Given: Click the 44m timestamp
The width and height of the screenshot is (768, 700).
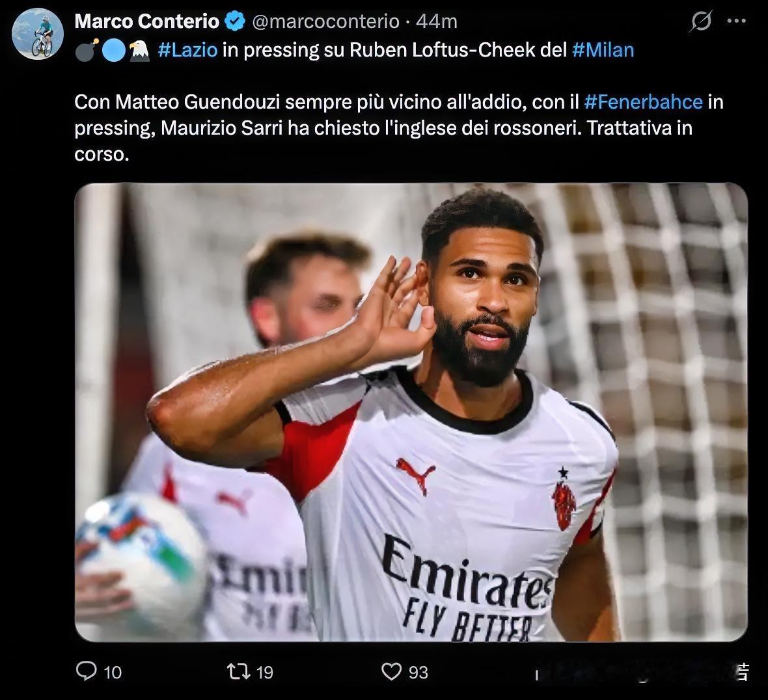Looking at the screenshot, I should point(436,21).
